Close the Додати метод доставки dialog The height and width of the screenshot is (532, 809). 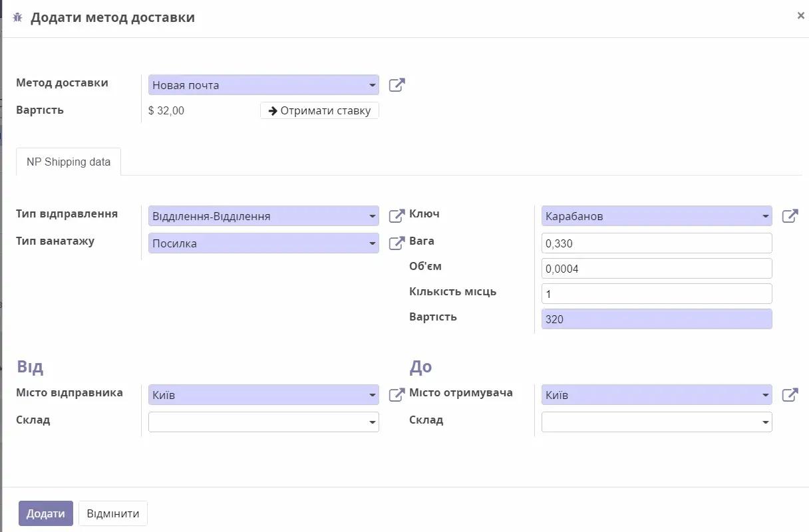[x=800, y=15]
